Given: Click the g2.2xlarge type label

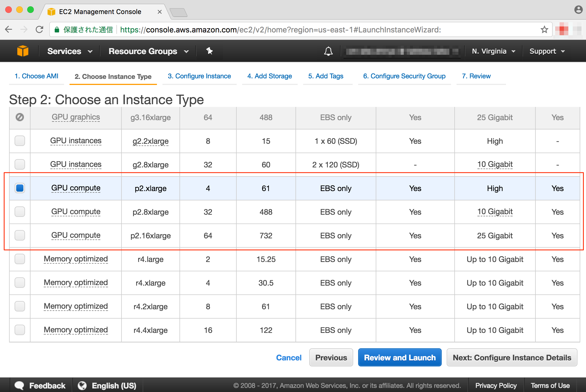Looking at the screenshot, I should 151,141.
